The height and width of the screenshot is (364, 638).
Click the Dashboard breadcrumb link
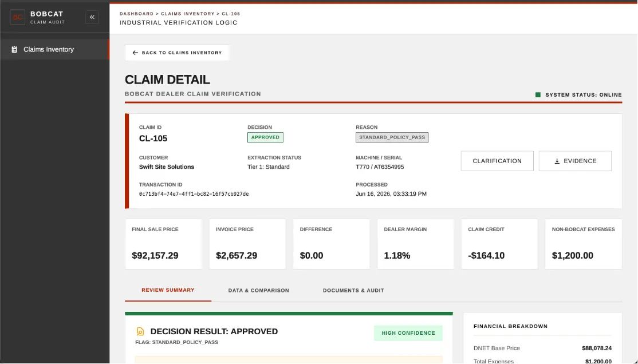point(136,14)
